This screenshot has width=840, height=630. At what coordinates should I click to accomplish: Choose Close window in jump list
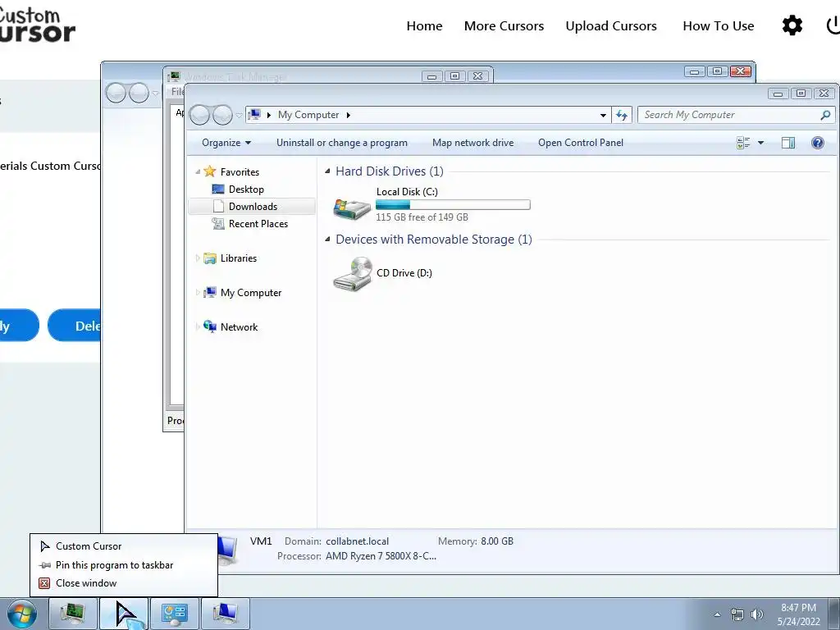pos(85,583)
